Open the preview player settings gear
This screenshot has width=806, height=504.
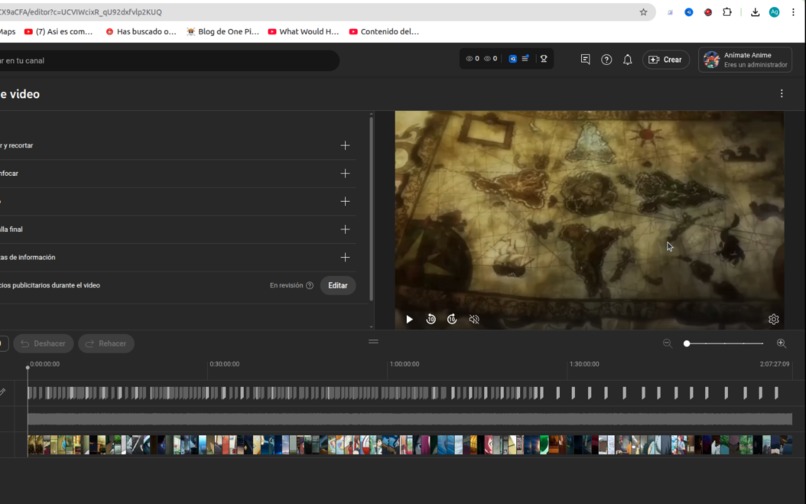774,319
